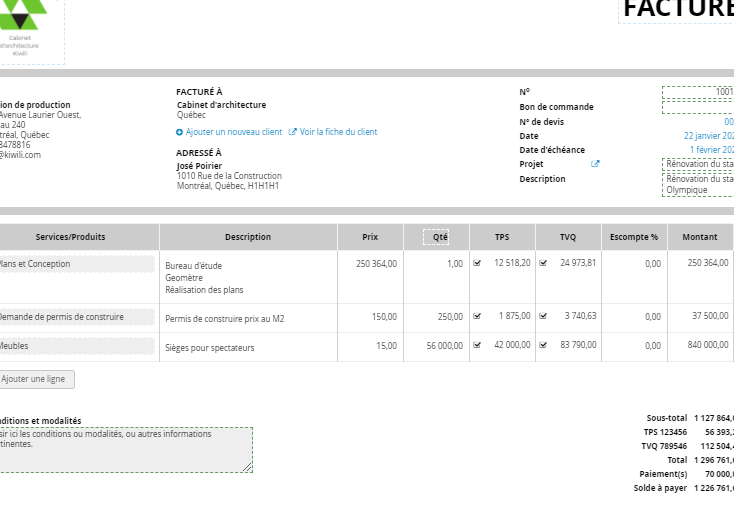Toggle TPS checkbox for Plans et Conception

pyautogui.click(x=477, y=263)
